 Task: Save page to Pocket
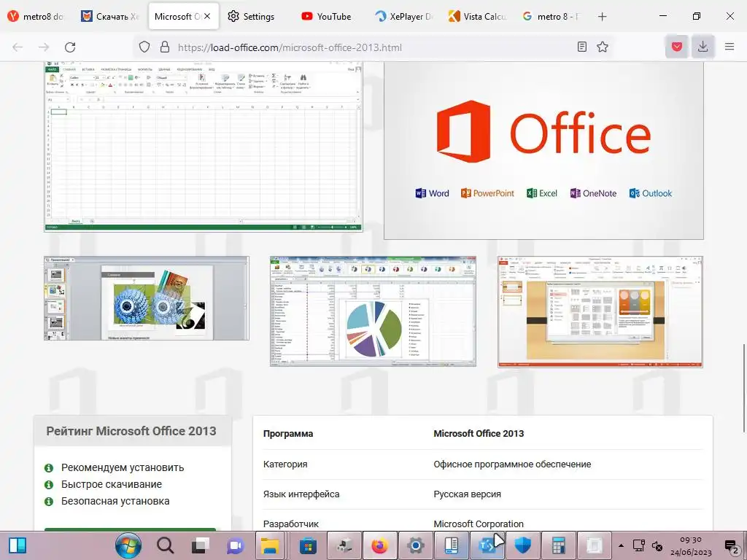[677, 47]
